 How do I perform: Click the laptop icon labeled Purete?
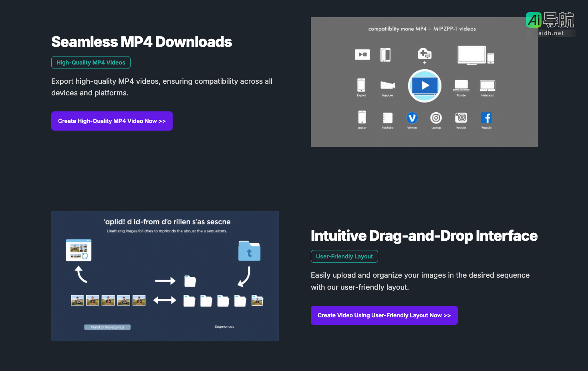[x=461, y=85]
